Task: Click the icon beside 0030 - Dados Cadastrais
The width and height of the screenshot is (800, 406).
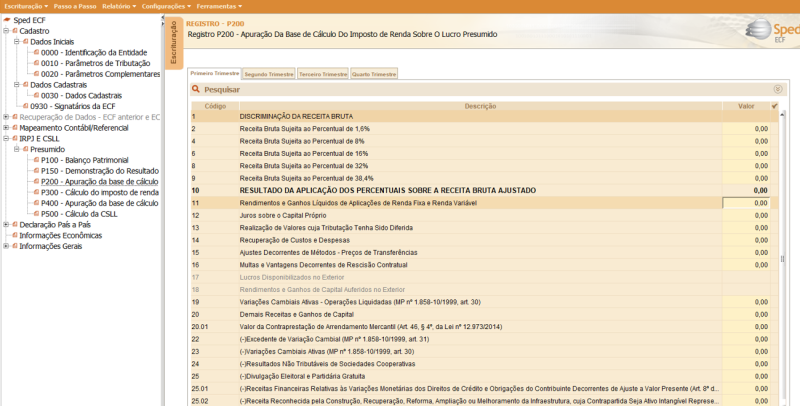Action: tap(36, 95)
